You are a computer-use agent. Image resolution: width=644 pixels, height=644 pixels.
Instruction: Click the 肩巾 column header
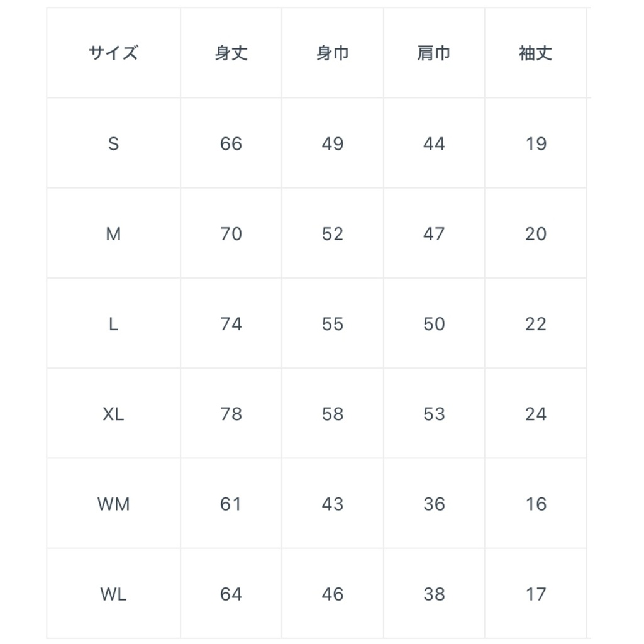tap(434, 53)
